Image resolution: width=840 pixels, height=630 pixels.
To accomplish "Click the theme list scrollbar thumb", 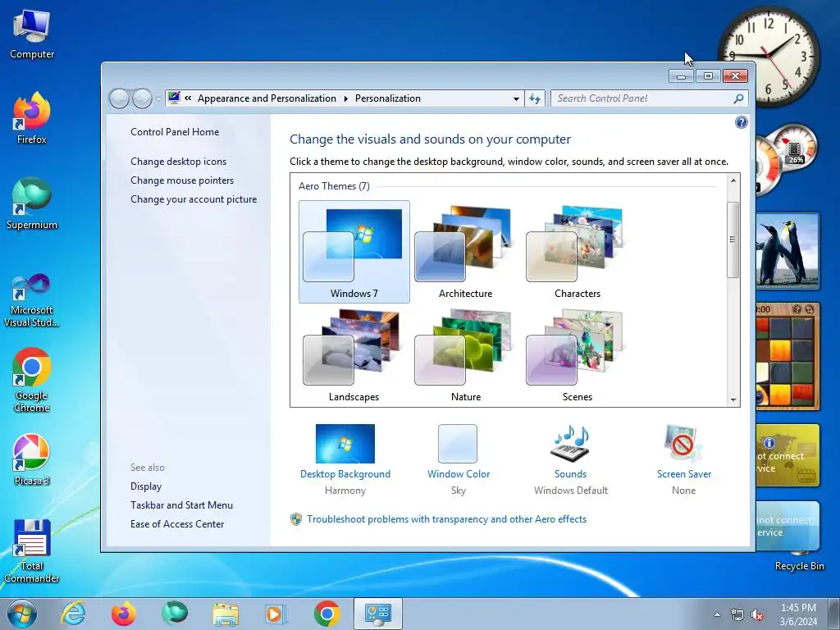I will pos(733,240).
